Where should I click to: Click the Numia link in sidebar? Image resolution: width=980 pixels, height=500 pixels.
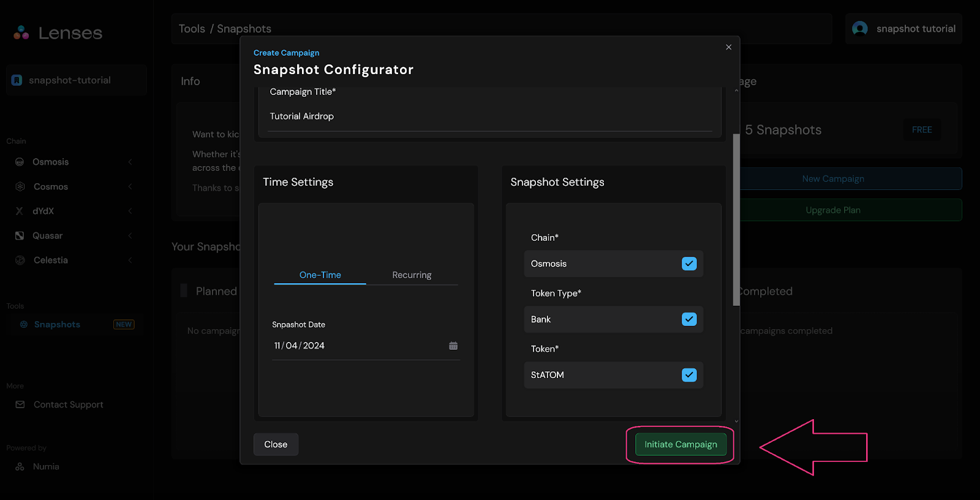point(46,466)
